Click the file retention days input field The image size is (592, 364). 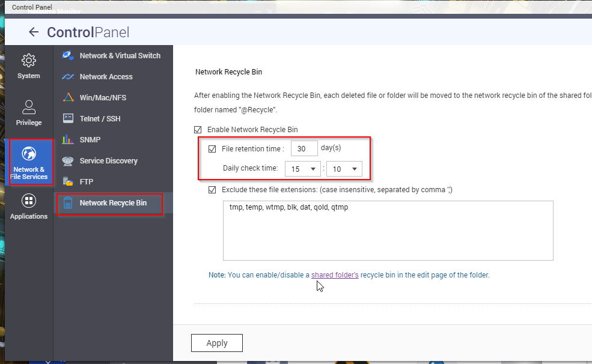[304, 149]
